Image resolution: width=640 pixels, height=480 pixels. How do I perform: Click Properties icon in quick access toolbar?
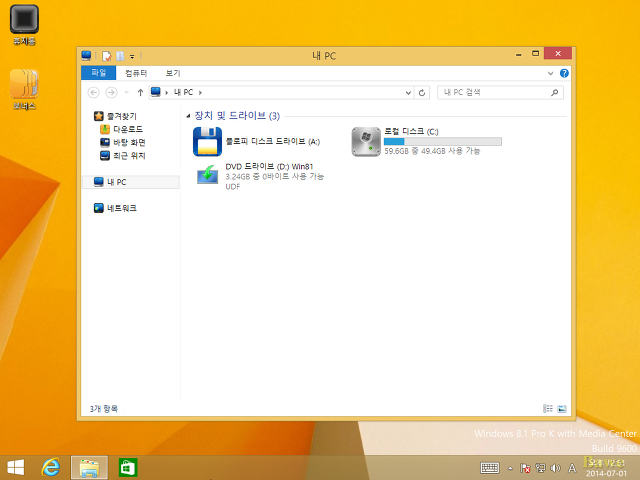pyautogui.click(x=107, y=56)
